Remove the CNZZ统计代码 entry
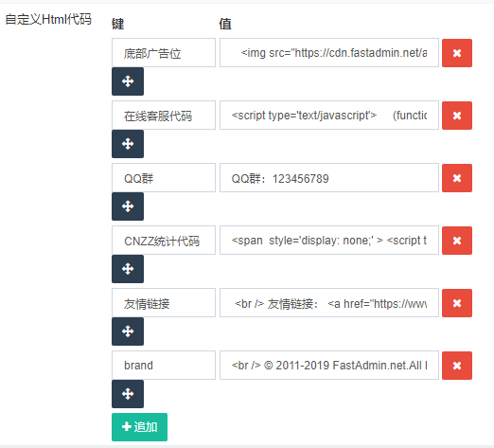 click(457, 241)
